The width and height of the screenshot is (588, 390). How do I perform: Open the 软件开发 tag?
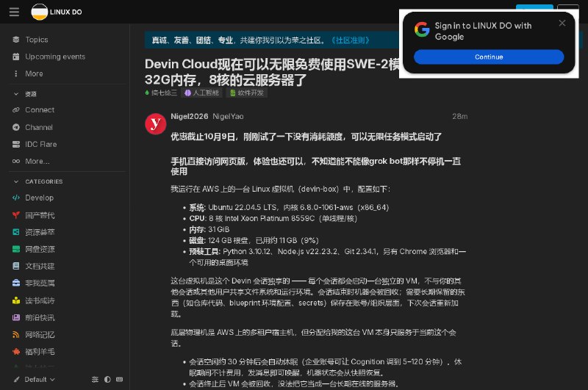[x=247, y=93]
